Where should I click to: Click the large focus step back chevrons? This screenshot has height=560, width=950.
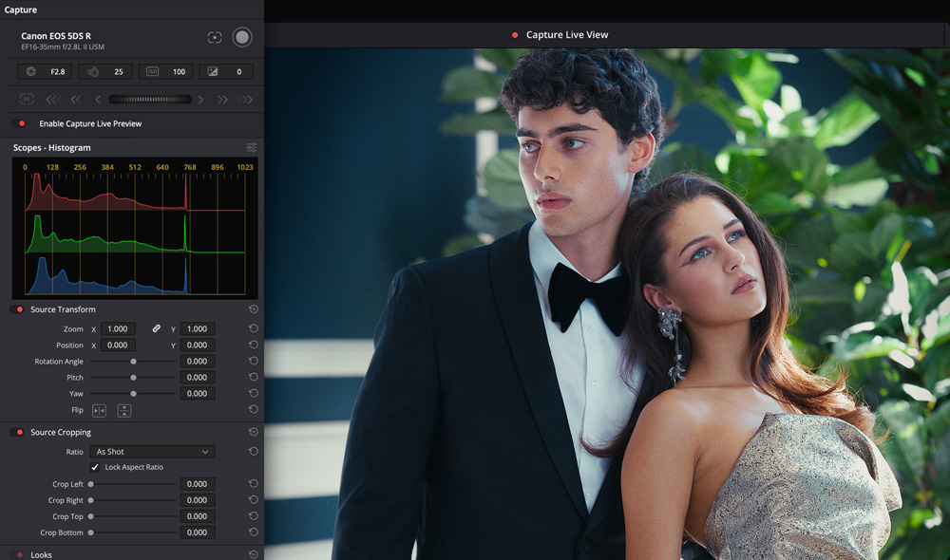[x=53, y=98]
